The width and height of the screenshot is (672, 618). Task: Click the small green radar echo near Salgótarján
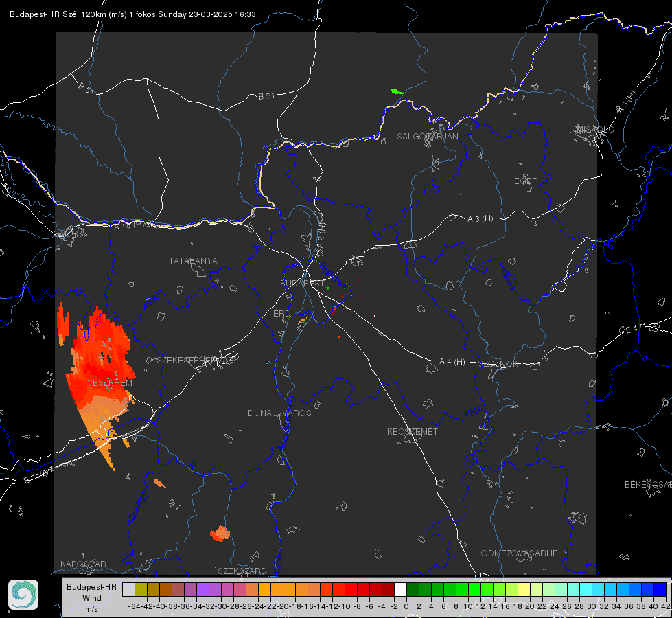397,91
